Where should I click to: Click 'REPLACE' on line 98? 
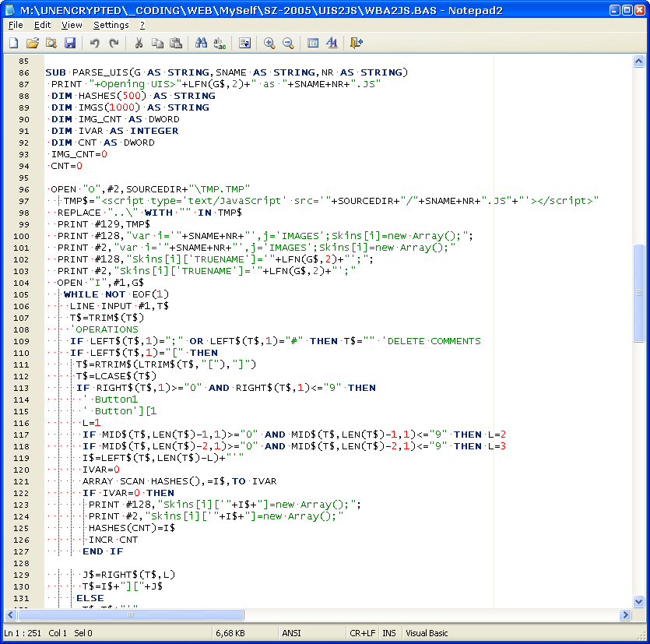pyautogui.click(x=79, y=213)
